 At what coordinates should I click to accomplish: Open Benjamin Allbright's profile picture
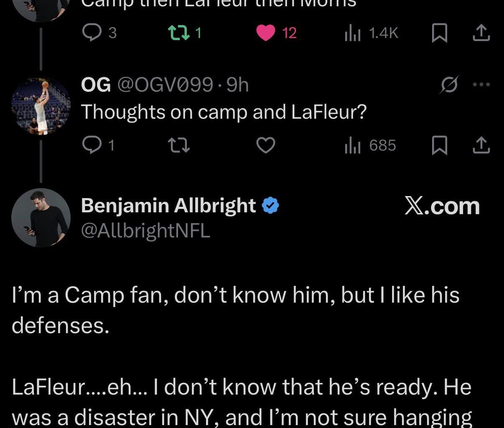(40, 217)
